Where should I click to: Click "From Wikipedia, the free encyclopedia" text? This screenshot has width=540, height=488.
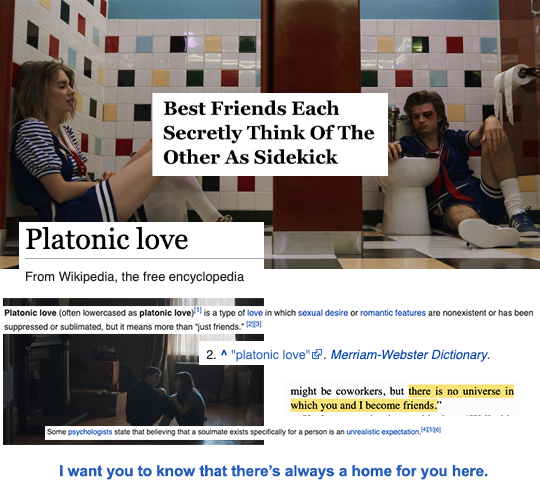pyautogui.click(x=135, y=277)
